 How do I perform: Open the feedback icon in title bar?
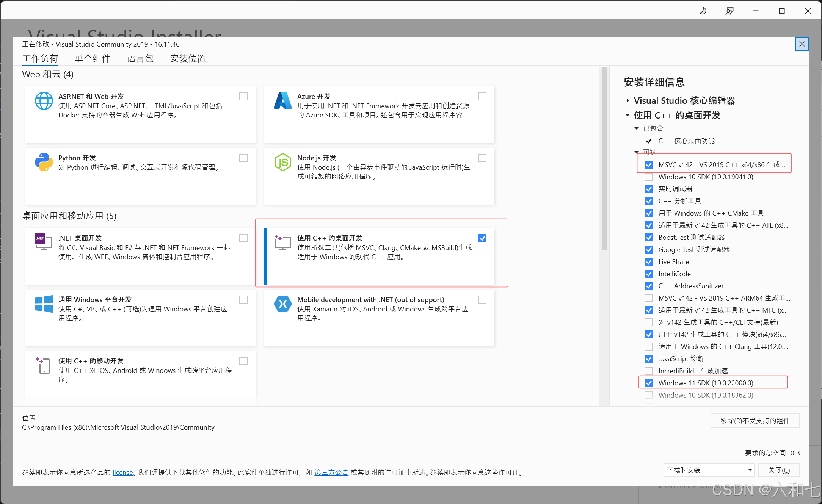(729, 11)
